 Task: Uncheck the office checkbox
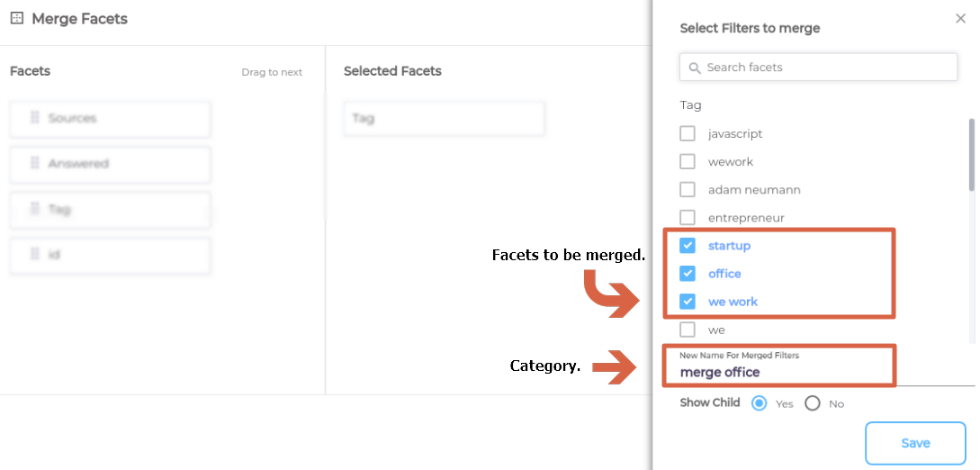(688, 274)
